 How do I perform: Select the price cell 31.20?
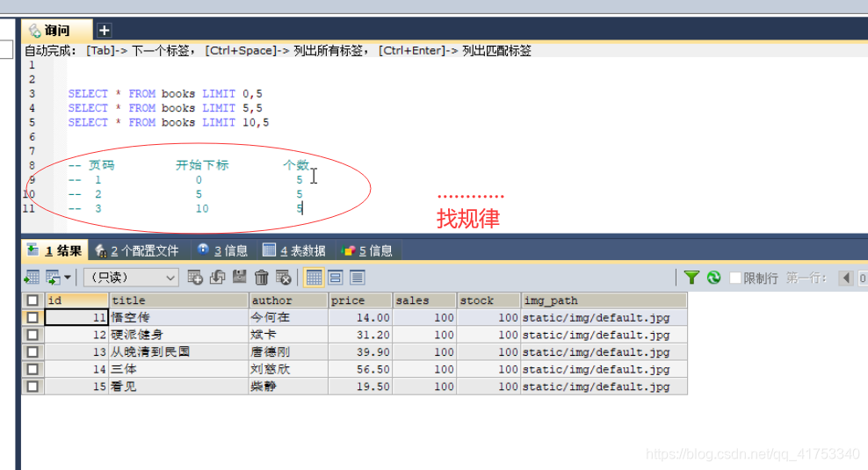click(360, 335)
